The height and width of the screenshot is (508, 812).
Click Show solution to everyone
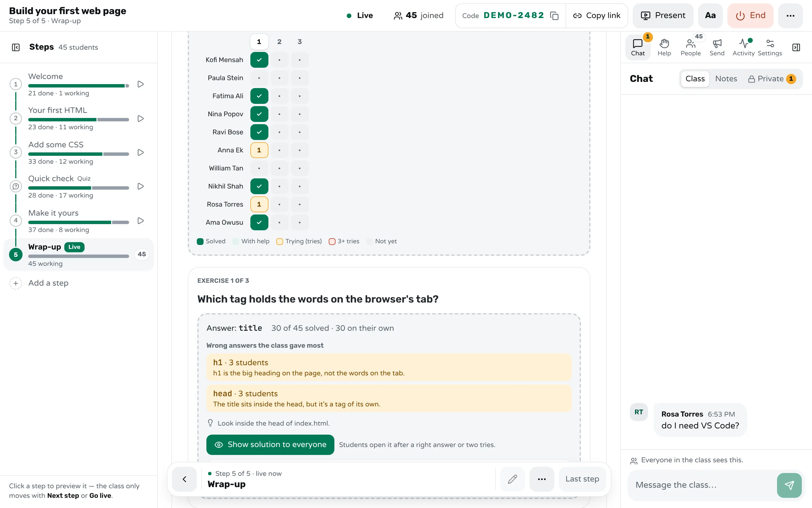pyautogui.click(x=270, y=445)
